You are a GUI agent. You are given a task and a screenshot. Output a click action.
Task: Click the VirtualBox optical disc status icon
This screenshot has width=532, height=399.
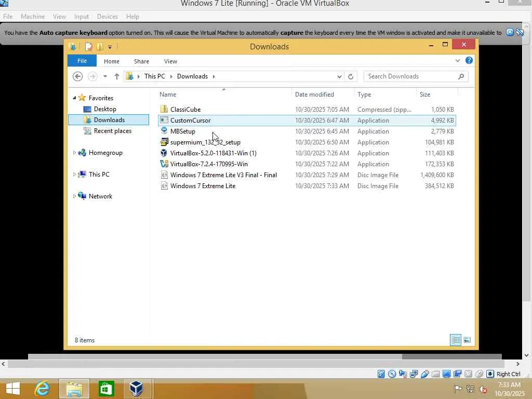point(392,374)
